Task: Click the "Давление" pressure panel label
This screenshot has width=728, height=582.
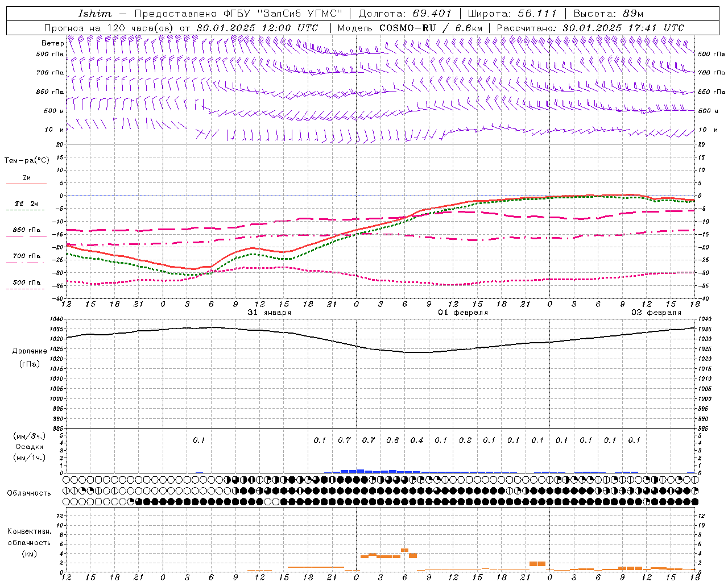Action: [x=30, y=351]
